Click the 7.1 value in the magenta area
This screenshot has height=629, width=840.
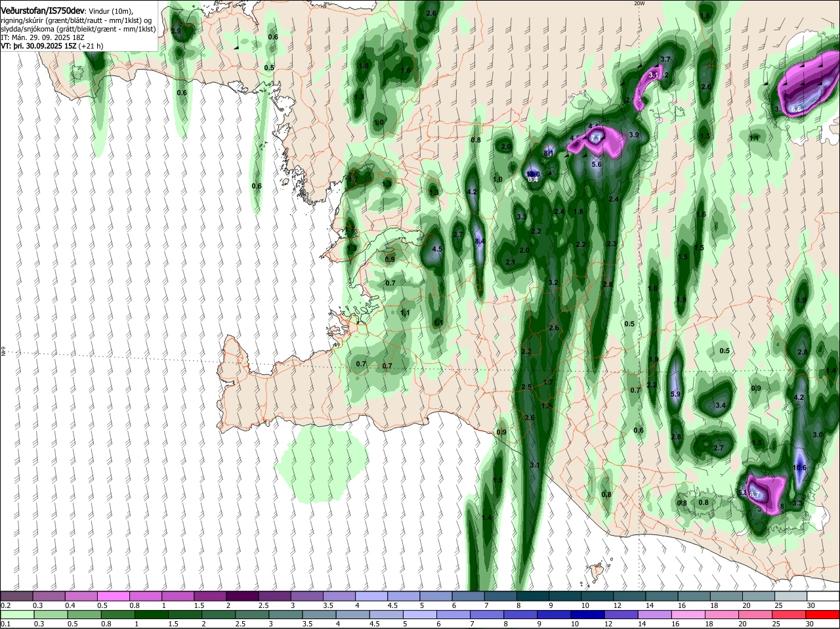[596, 138]
